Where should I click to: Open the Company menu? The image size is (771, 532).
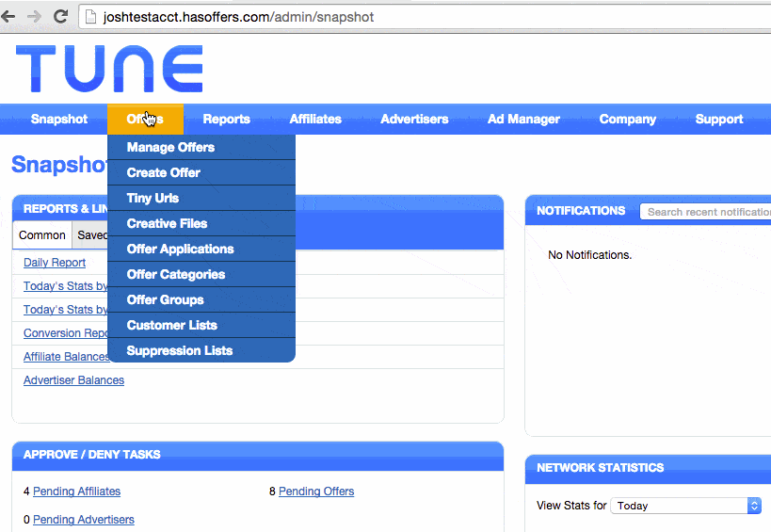click(627, 119)
